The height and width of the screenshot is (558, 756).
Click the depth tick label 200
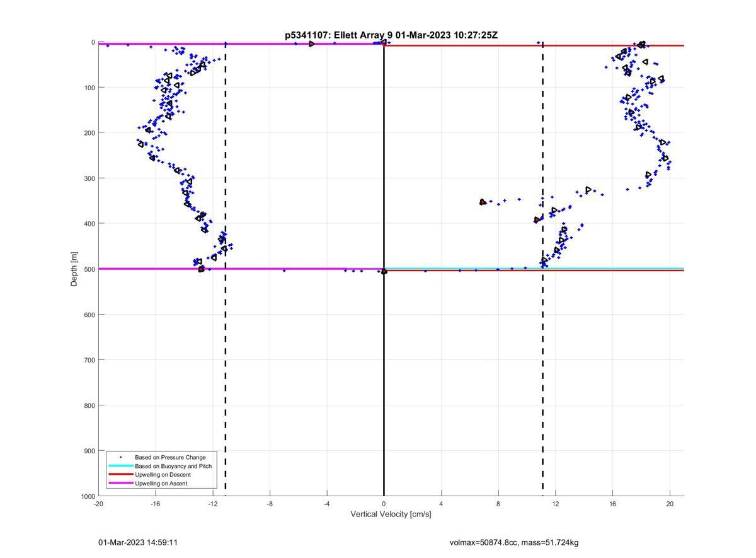[89, 133]
